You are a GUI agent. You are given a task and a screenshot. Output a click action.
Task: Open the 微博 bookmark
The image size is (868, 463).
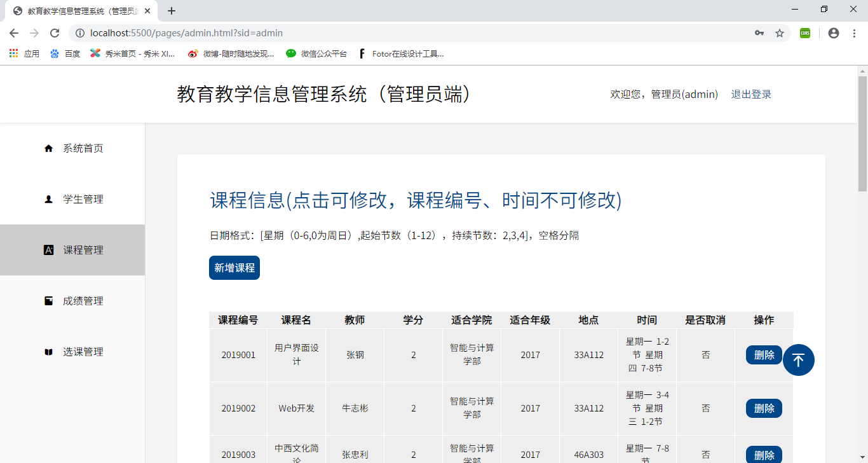tap(231, 54)
